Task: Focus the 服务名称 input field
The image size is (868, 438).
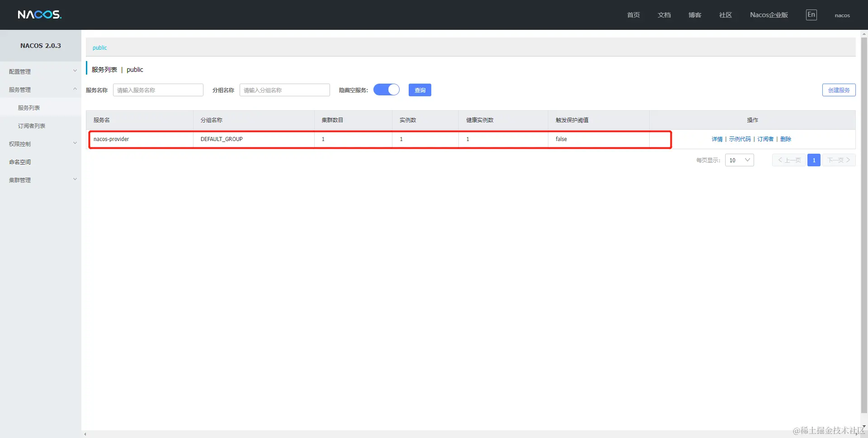Action: tap(158, 90)
